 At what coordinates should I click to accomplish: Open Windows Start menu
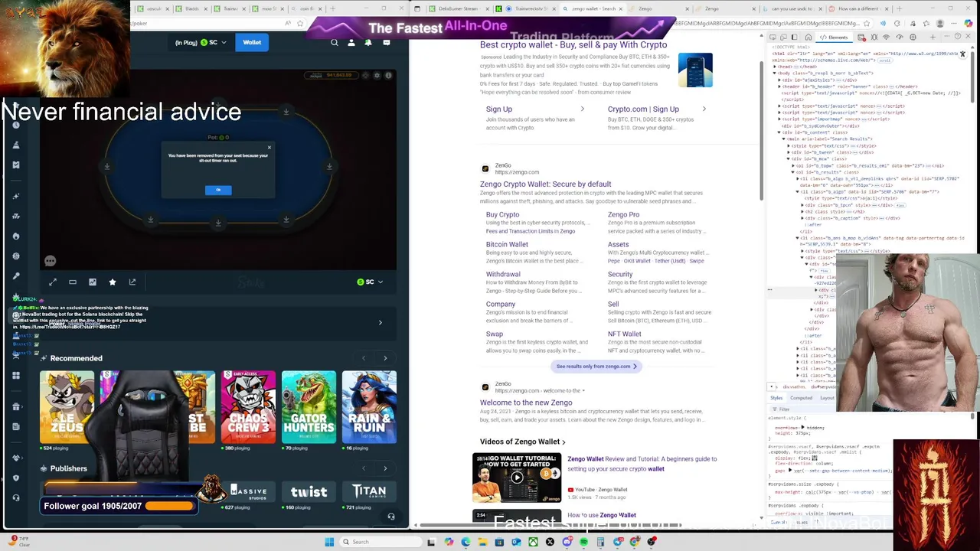click(329, 542)
